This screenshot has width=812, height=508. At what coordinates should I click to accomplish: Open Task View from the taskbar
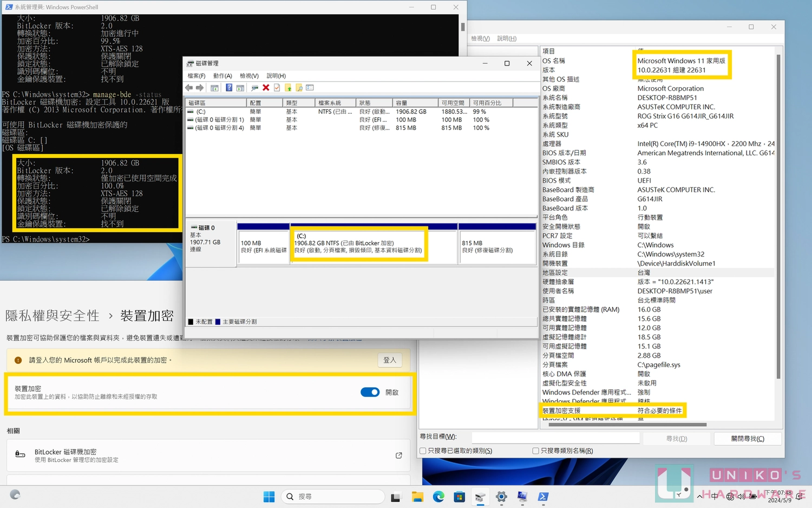[396, 497]
